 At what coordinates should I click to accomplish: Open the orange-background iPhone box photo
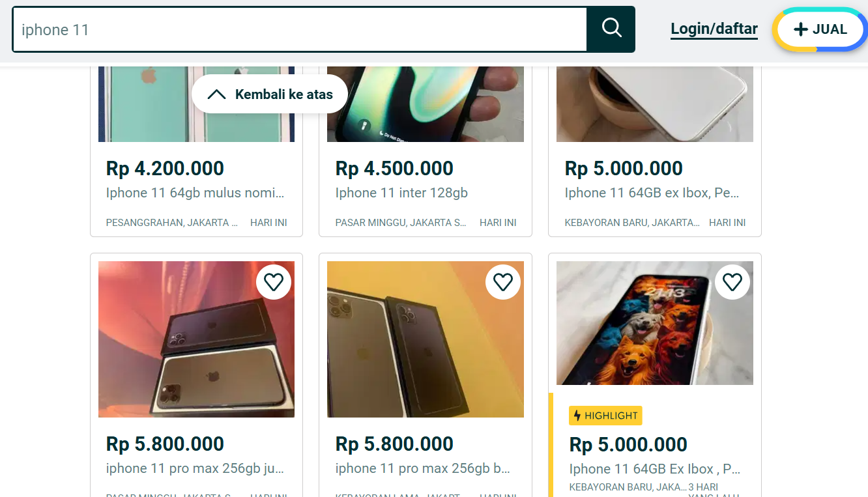click(425, 339)
